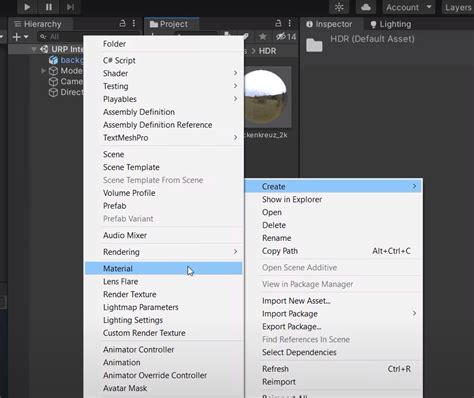
Task: Expand the Testing submenu
Action: point(163,86)
